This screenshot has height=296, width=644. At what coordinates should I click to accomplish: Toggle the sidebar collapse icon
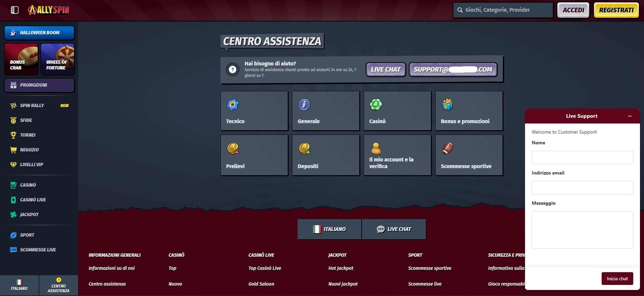click(x=15, y=10)
